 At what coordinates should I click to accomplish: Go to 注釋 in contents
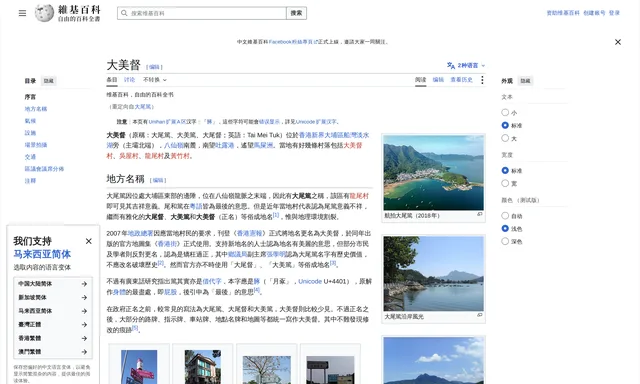[30, 181]
